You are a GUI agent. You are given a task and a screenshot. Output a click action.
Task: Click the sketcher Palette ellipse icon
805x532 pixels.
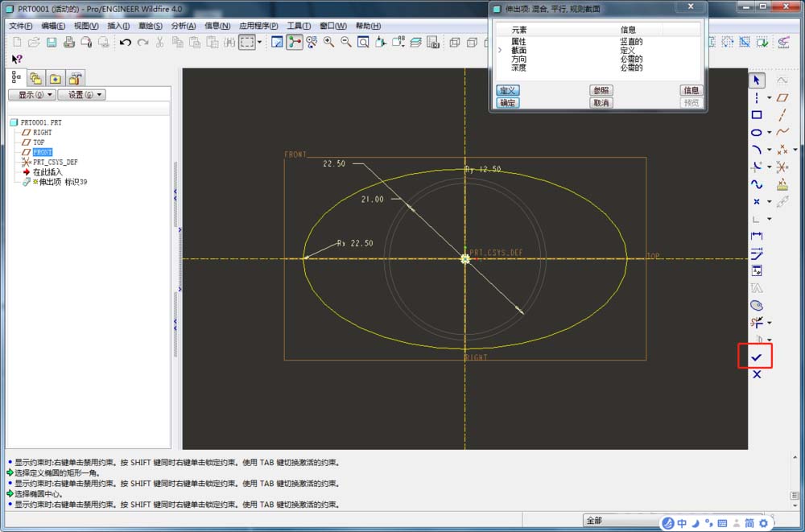756,306
